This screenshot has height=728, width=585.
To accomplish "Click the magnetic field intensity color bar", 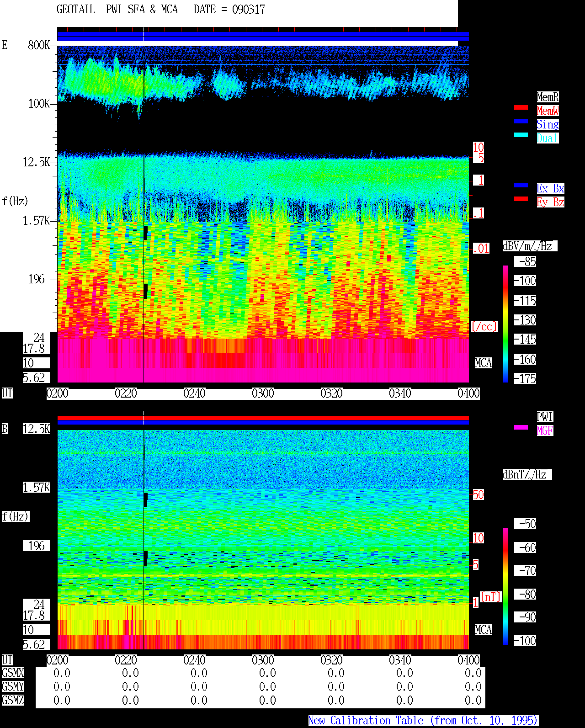I will tap(505, 586).
